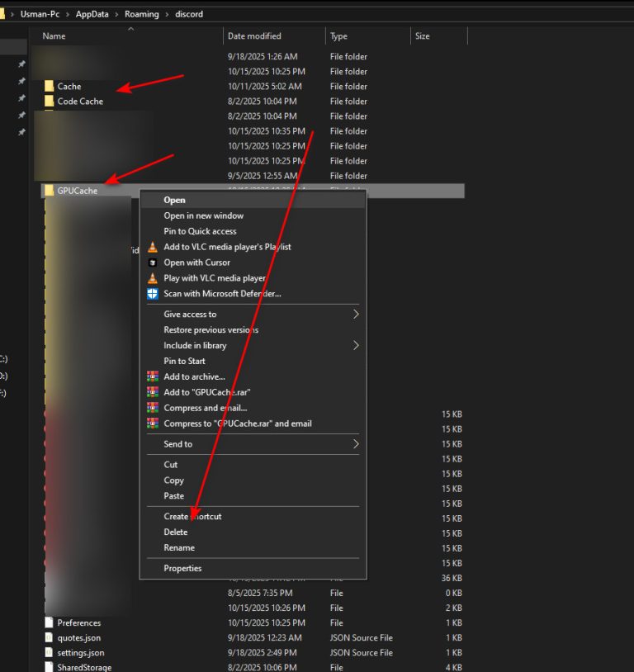
Task: Select Delete from the context menu
Action: (x=176, y=532)
